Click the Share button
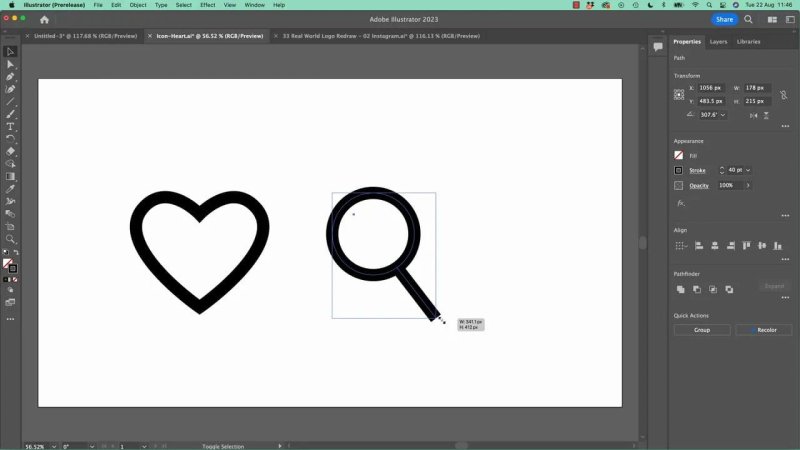Viewport: 800px width, 450px height. 724,19
